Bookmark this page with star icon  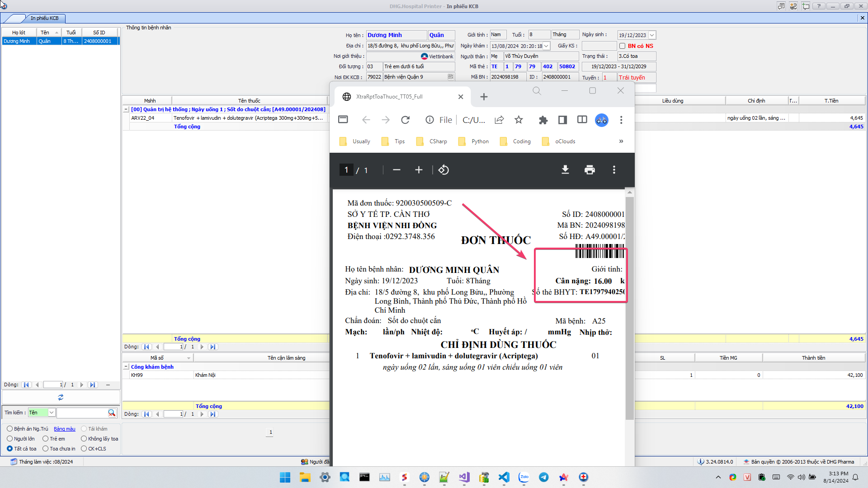pyautogui.click(x=519, y=120)
